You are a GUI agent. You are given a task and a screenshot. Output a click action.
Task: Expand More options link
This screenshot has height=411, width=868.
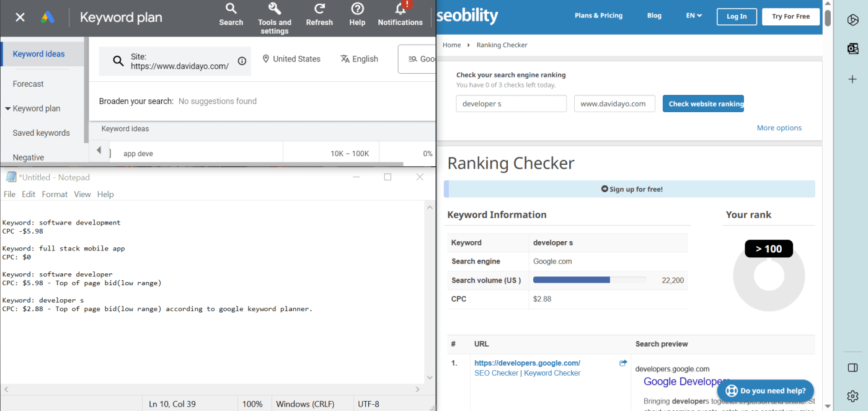coord(779,128)
